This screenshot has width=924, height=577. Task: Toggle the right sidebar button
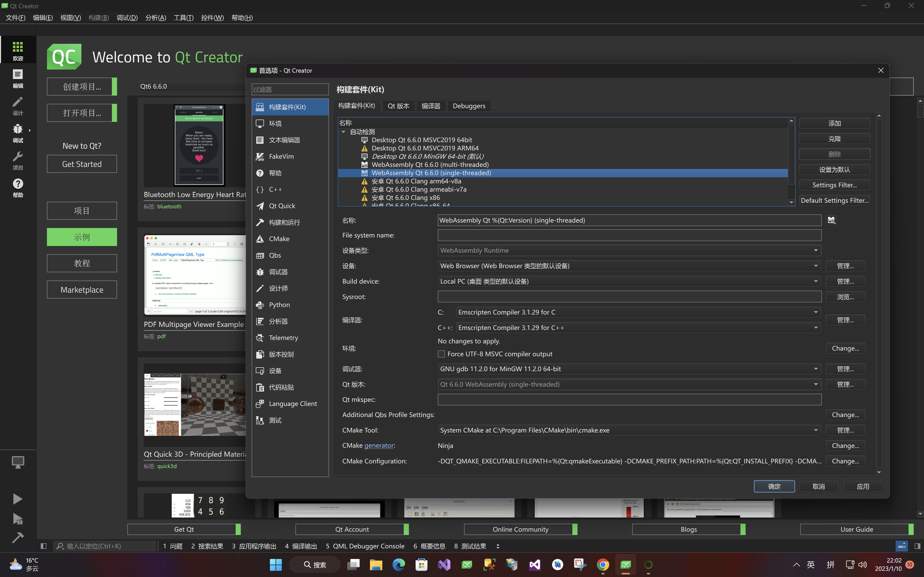(x=918, y=546)
